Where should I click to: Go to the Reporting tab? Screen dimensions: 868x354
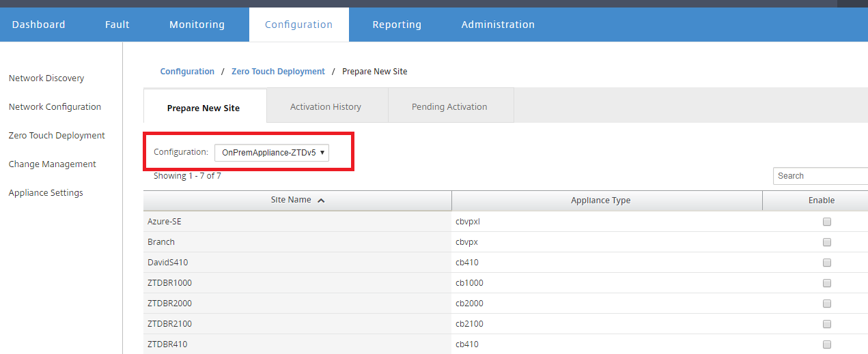point(397,25)
